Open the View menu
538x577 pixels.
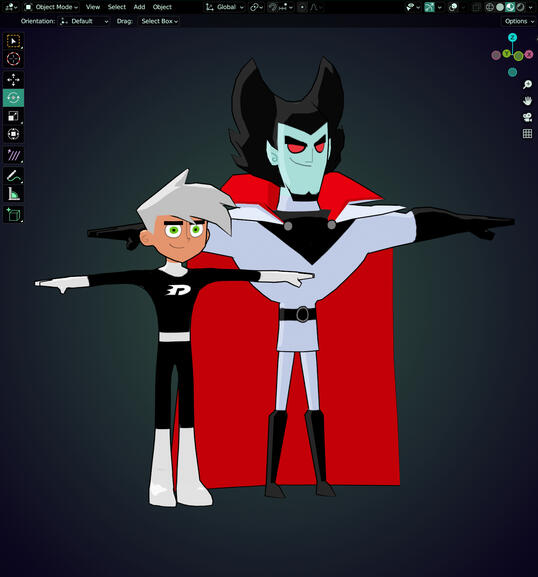pos(93,7)
